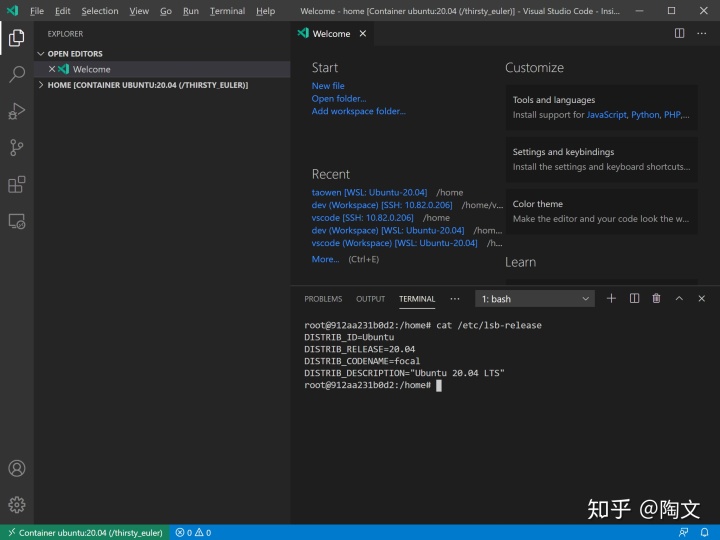The image size is (720, 540).
Task: Click the remote Container ubuntu:20.04 status indicator
Action: (x=85, y=533)
